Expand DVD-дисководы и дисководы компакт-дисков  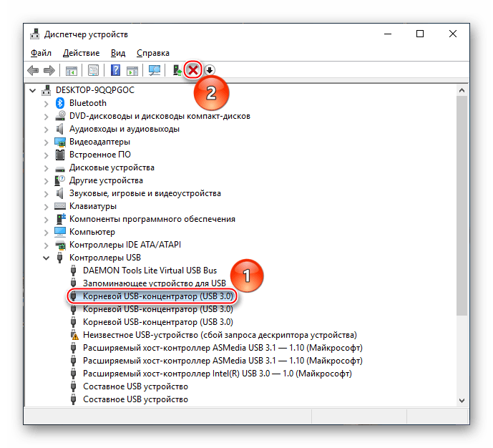coord(47,117)
